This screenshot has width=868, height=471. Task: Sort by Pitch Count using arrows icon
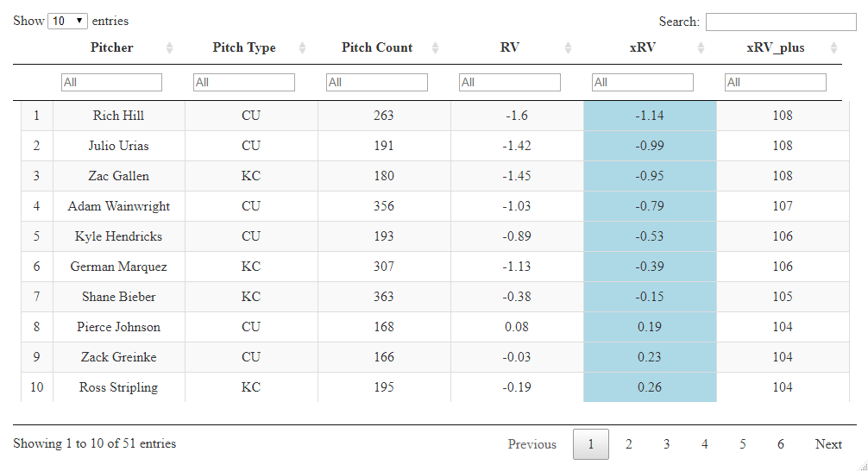[x=435, y=48]
